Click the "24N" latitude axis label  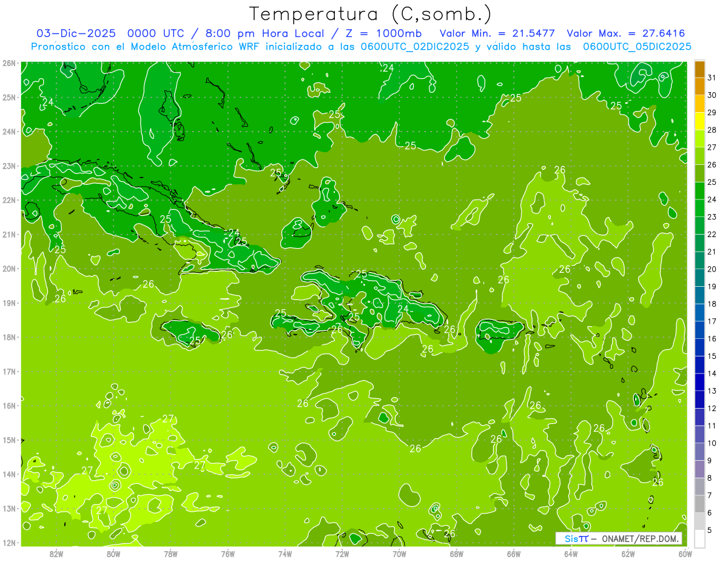pyautogui.click(x=9, y=132)
